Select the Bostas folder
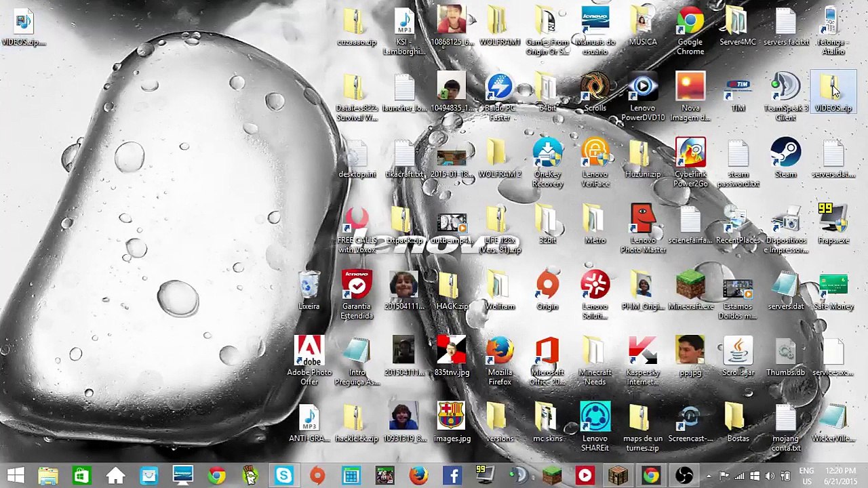Viewport: 868px width, 488px height. coord(738,423)
